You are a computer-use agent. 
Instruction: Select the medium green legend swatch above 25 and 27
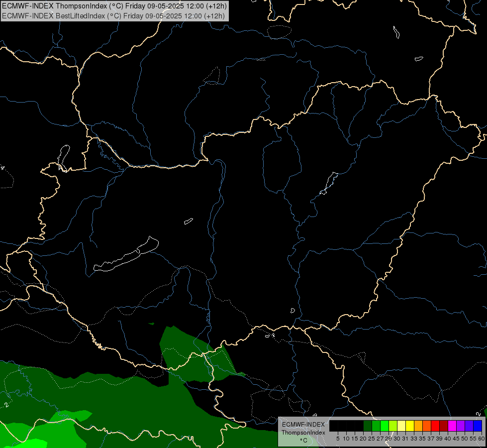click(376, 426)
